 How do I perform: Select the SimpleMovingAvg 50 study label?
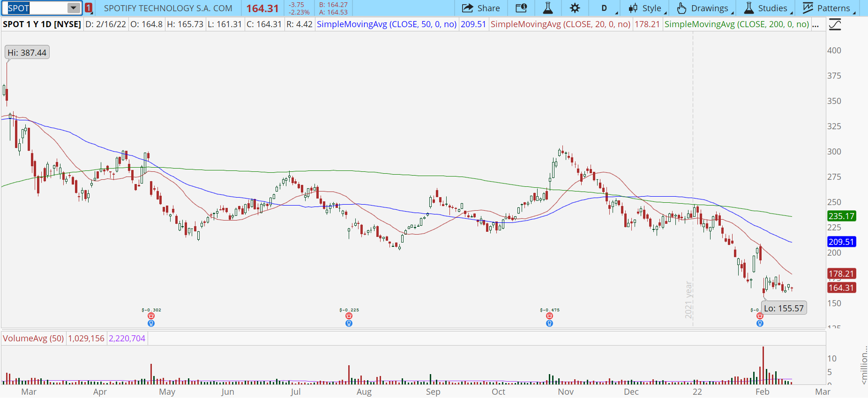click(387, 24)
